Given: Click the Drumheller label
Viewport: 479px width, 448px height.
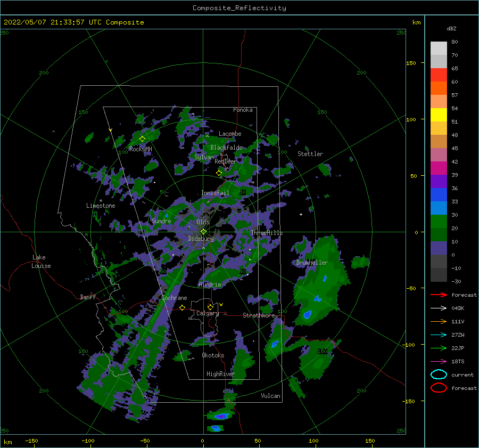Looking at the screenshot, I should 312,263.
